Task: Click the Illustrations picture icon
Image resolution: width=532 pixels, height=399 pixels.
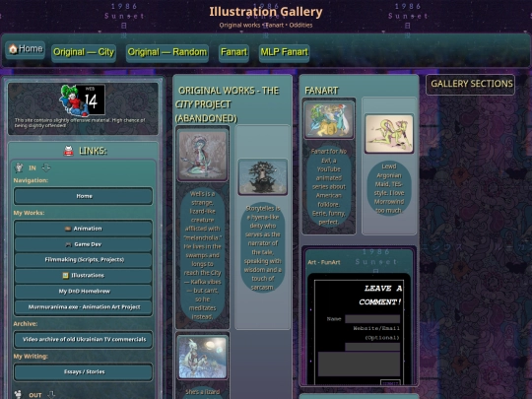Action: point(65,276)
